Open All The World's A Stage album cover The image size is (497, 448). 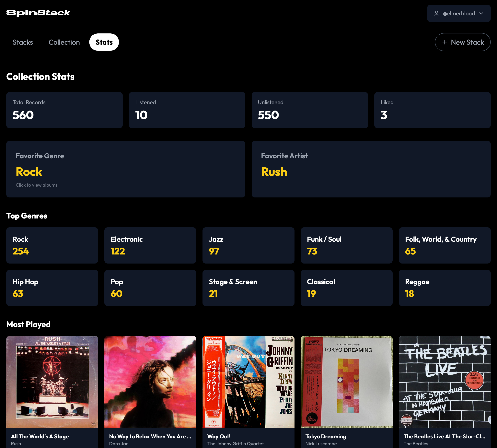pos(52,382)
